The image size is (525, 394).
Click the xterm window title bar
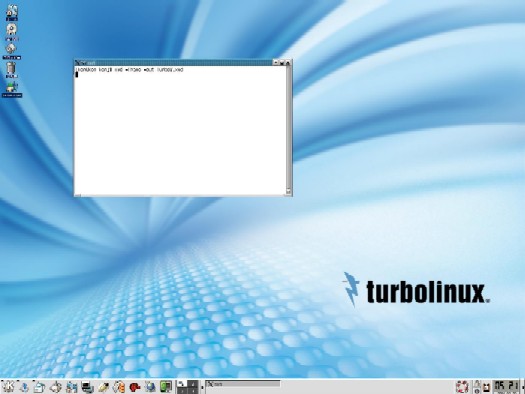pyautogui.click(x=174, y=63)
